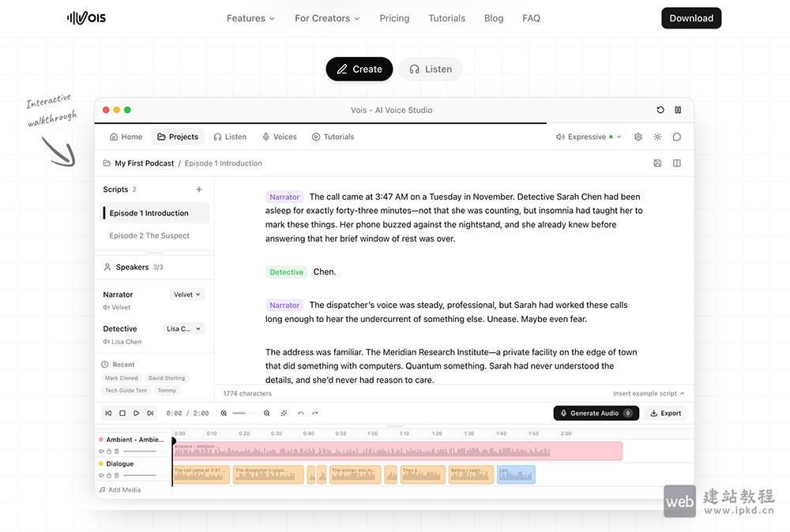Image resolution: width=790 pixels, height=532 pixels.
Task: Open the Narrator voice dropdown (Velvet)
Action: pyautogui.click(x=187, y=294)
